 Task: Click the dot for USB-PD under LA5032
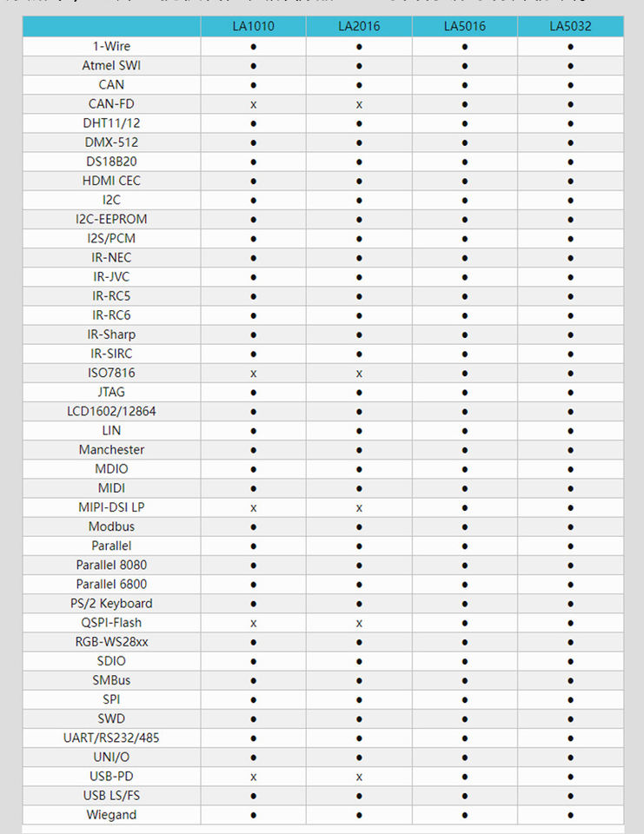tap(570, 777)
